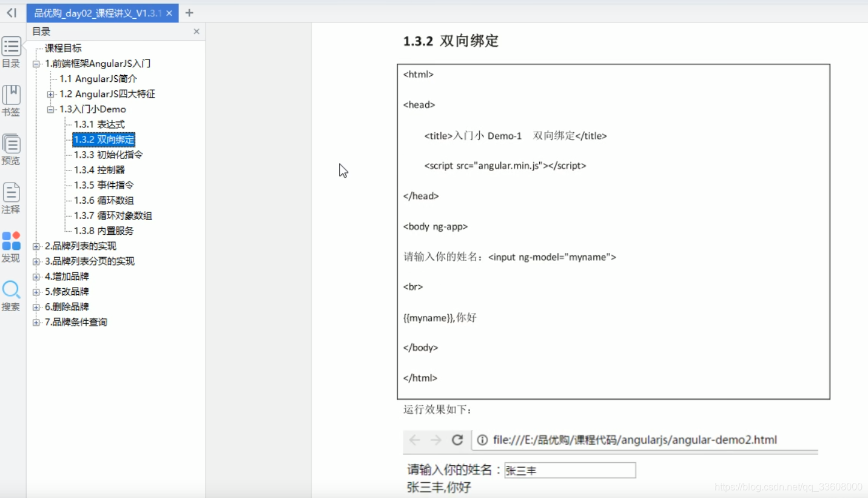
Task: Click the back arrow in the example browser image
Action: [414, 440]
